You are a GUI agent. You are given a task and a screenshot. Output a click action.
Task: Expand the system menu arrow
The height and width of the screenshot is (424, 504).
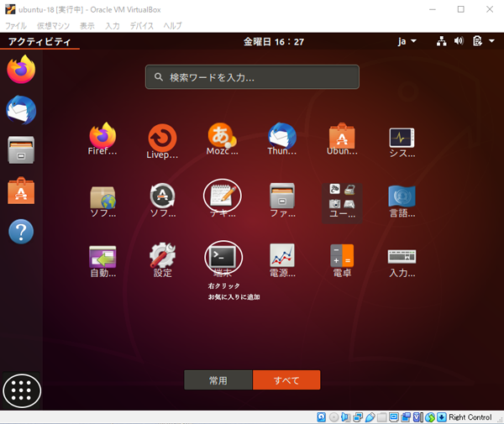point(491,41)
